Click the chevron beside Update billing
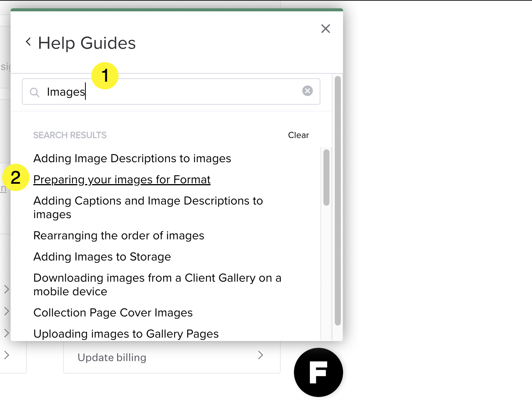This screenshot has height=400, width=532. coord(260,355)
